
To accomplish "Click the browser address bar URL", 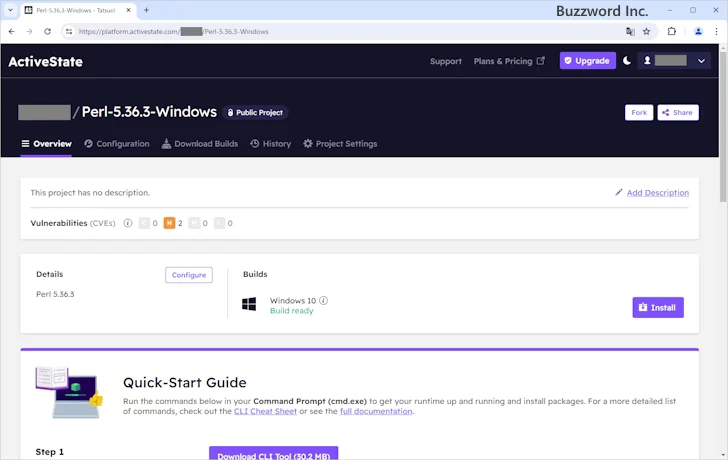I will coord(174,32).
